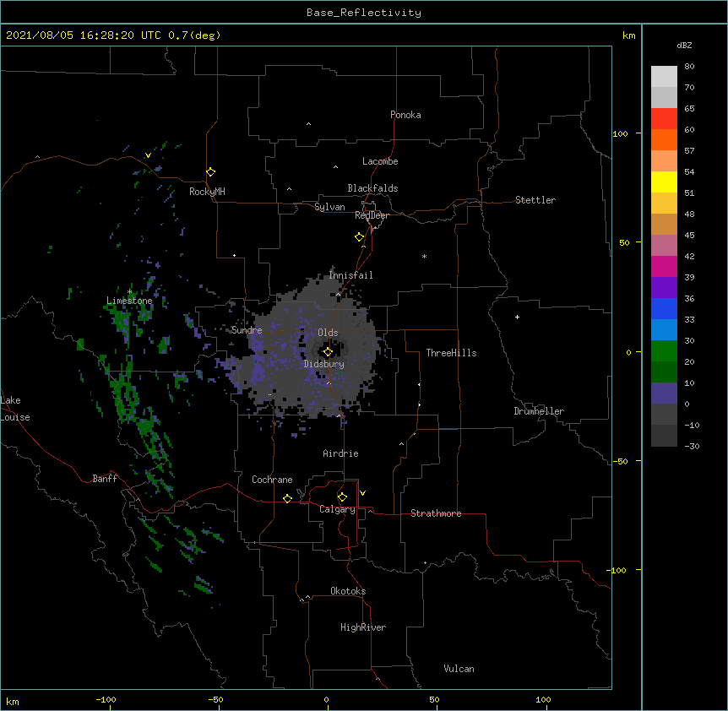This screenshot has height=711, width=728.
Task: Click the yellow diamond above Calgary label
Action: pyautogui.click(x=342, y=497)
